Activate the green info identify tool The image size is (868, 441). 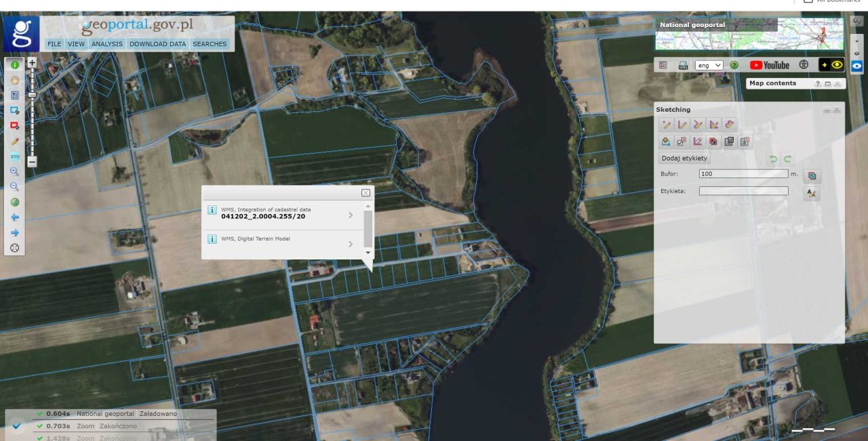point(14,64)
